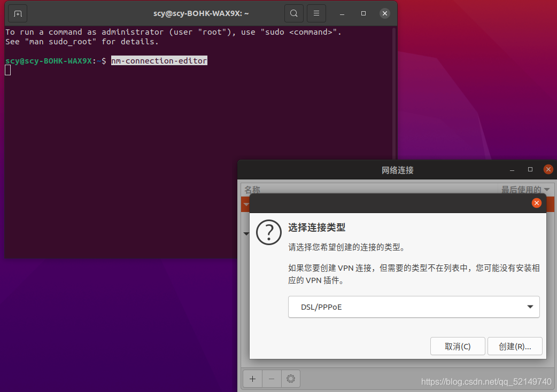The height and width of the screenshot is (392, 557).
Task: Click the question mark dialog icon
Action: coord(269,232)
